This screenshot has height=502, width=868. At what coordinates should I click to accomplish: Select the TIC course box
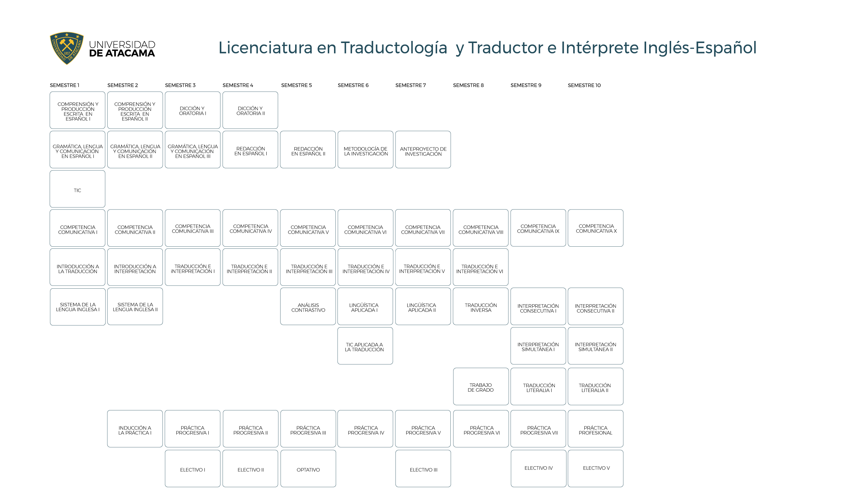click(77, 189)
